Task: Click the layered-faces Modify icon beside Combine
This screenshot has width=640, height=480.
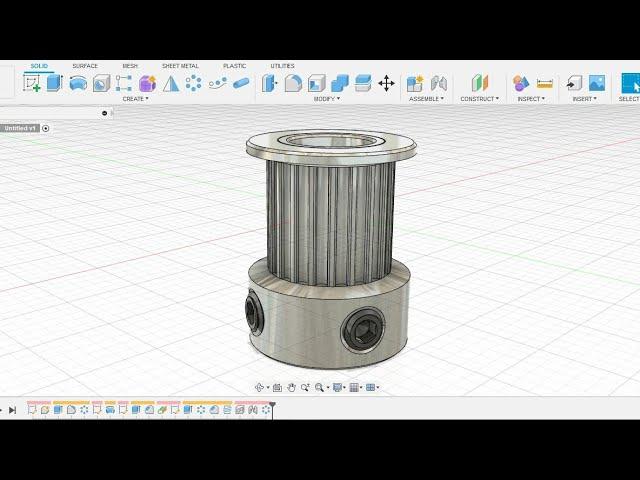Action: pos(363,83)
